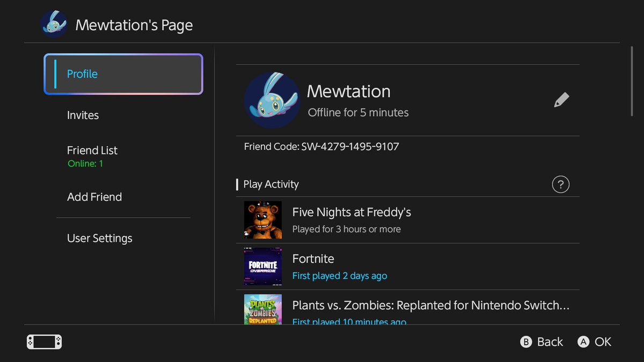Click the Fortnite title in Play Activity
This screenshot has width=644, height=362.
click(x=313, y=259)
